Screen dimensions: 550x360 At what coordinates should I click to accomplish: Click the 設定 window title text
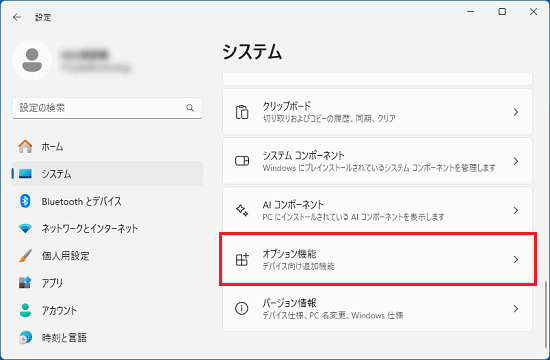click(43, 18)
